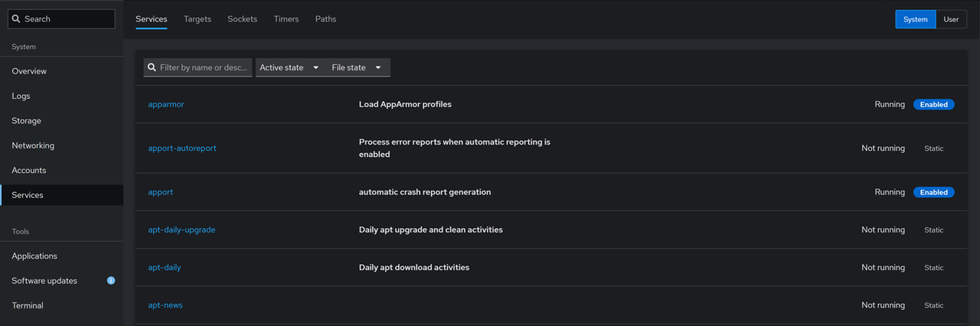Open Software updates in the sidebar
Image resolution: width=980 pixels, height=326 pixels.
pos(61,281)
